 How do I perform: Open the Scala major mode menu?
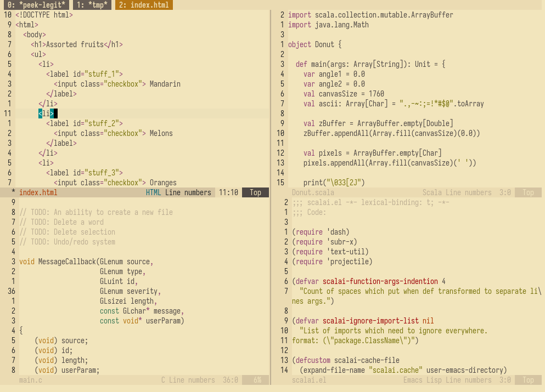point(431,192)
